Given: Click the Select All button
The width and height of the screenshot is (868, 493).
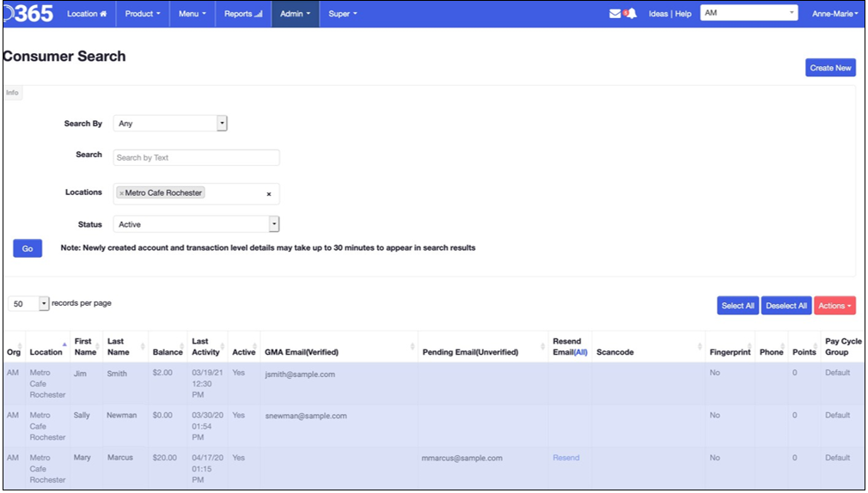Looking at the screenshot, I should coord(737,306).
